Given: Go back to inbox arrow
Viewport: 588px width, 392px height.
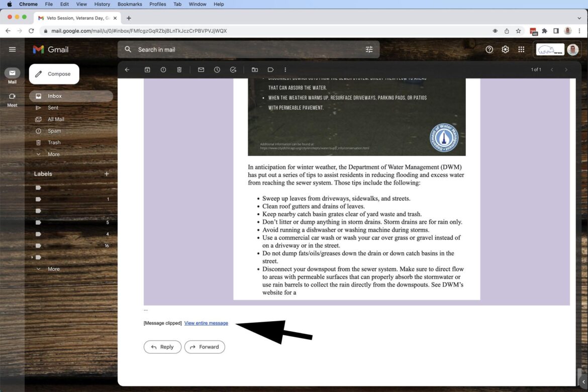Looking at the screenshot, I should point(127,70).
